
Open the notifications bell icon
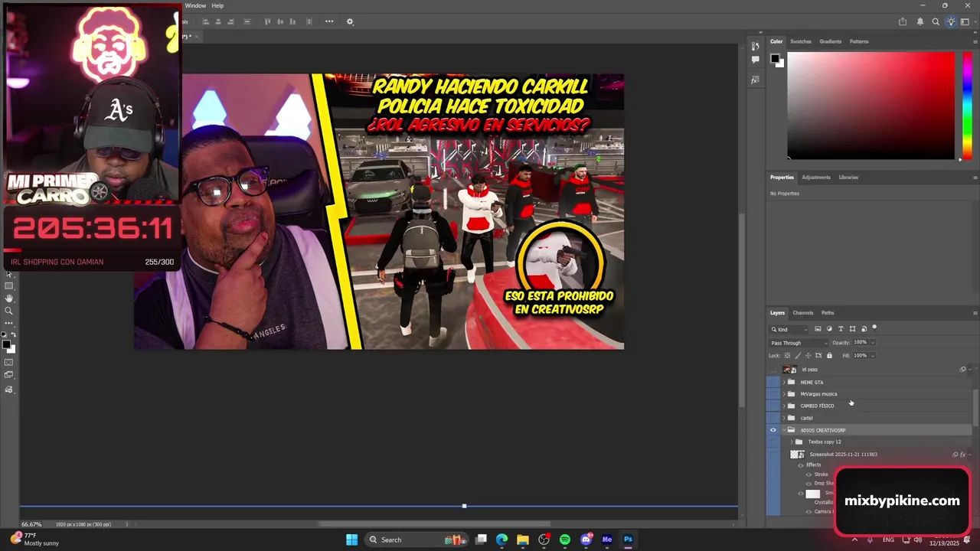pyautogui.click(x=920, y=21)
